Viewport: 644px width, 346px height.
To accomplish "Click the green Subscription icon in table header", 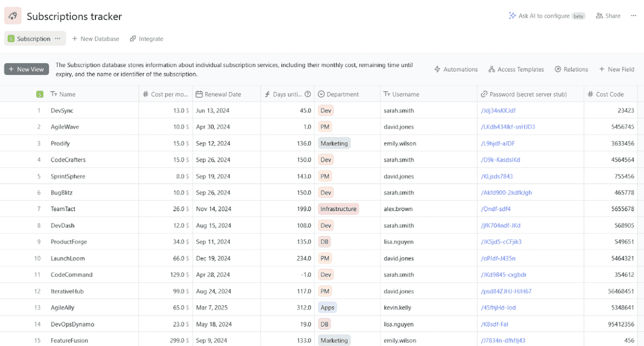I will click(x=40, y=94).
